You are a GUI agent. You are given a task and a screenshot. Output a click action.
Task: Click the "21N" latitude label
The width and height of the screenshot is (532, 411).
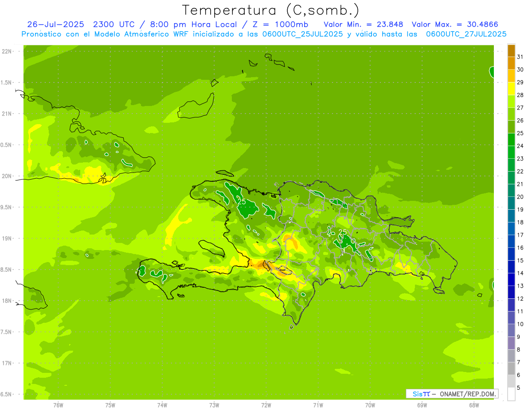[7, 114]
